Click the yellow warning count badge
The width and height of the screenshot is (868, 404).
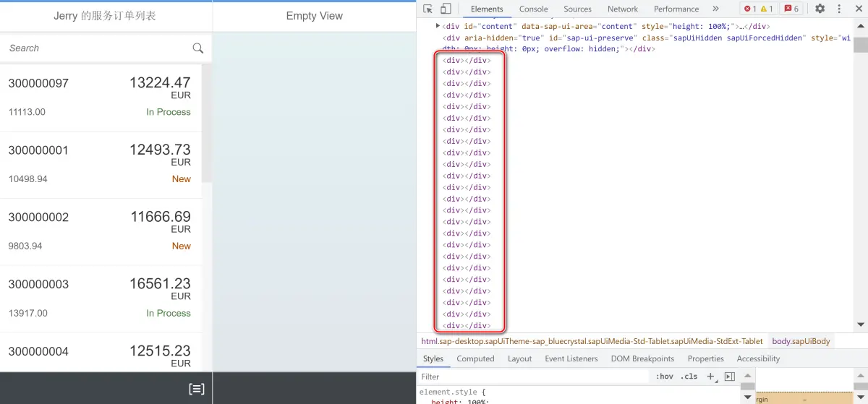coord(766,9)
